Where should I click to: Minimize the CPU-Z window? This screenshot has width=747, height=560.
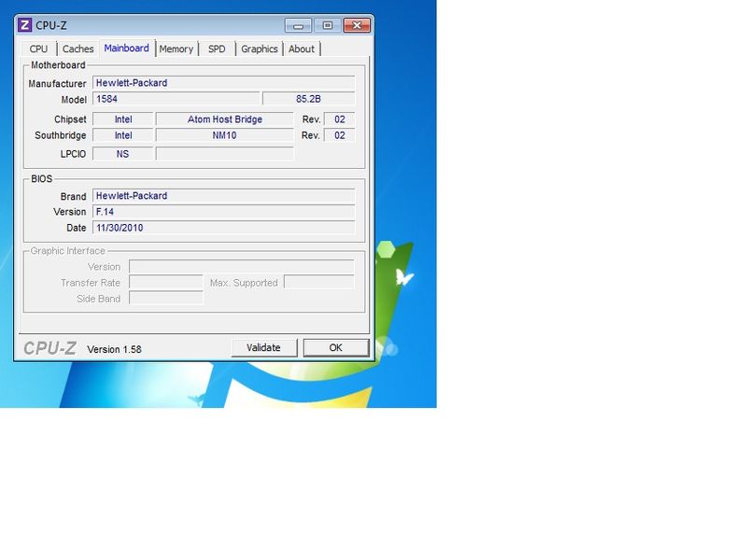coord(298,25)
